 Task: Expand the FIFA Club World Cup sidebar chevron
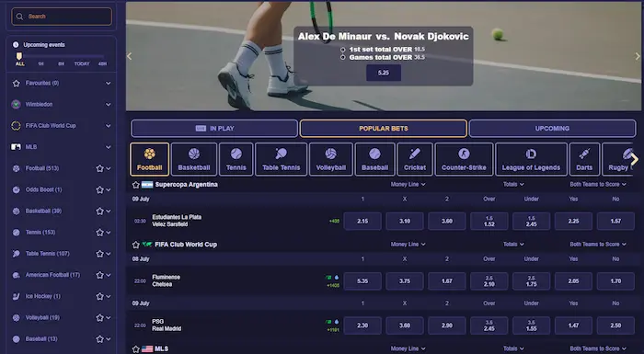pyautogui.click(x=108, y=126)
